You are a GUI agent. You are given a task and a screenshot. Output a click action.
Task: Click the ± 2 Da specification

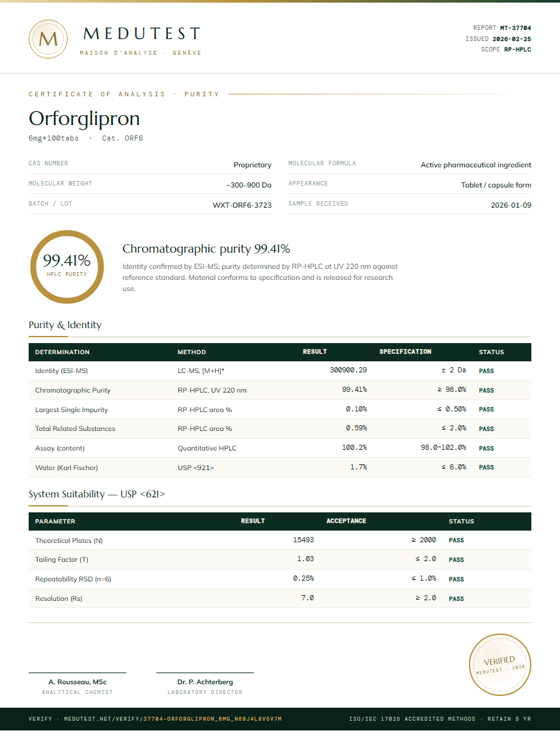pyautogui.click(x=453, y=370)
